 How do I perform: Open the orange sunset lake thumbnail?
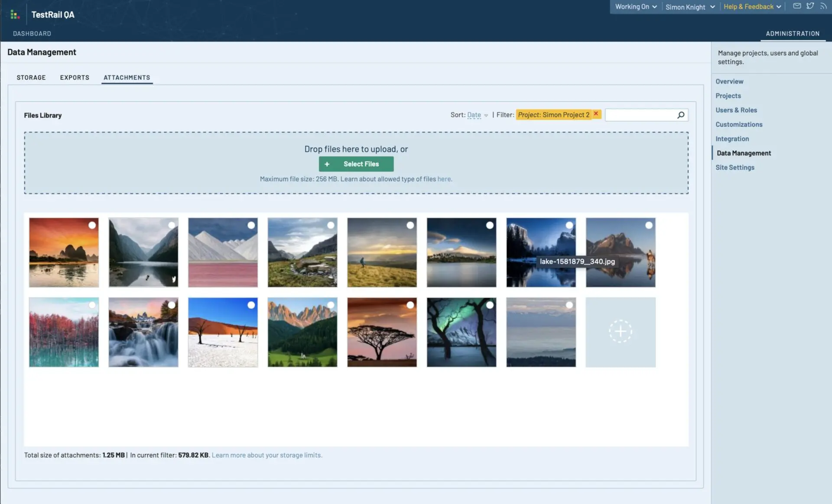coord(64,252)
